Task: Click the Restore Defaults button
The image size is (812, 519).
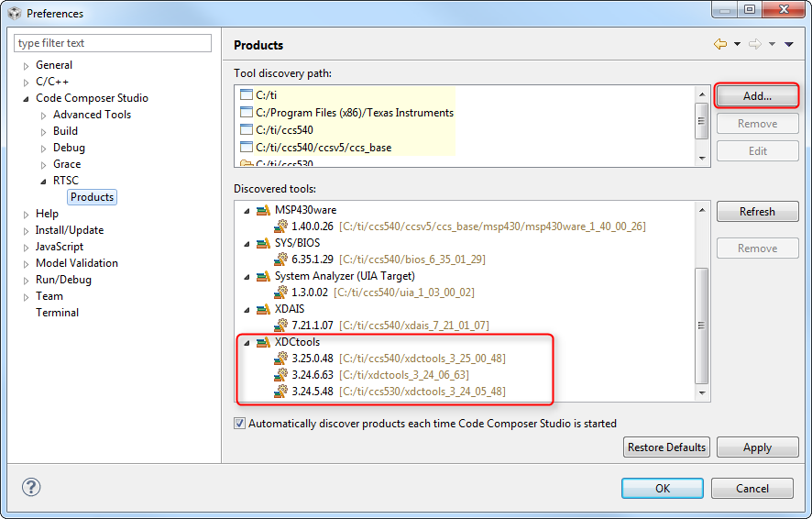Action: tap(666, 447)
